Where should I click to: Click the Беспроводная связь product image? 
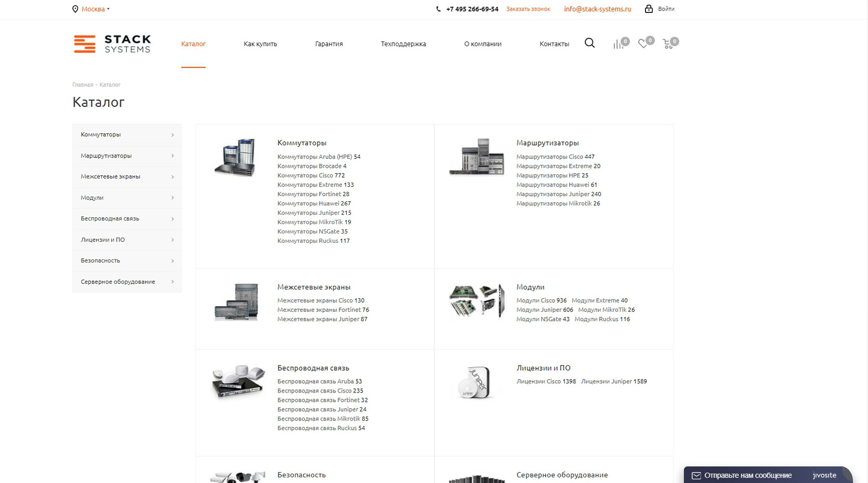coord(238,381)
